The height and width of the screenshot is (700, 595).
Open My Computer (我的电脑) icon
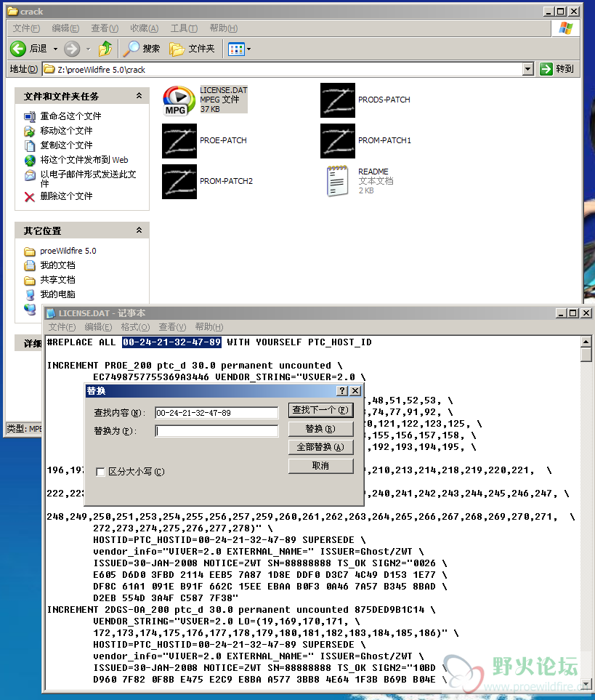coord(30,294)
